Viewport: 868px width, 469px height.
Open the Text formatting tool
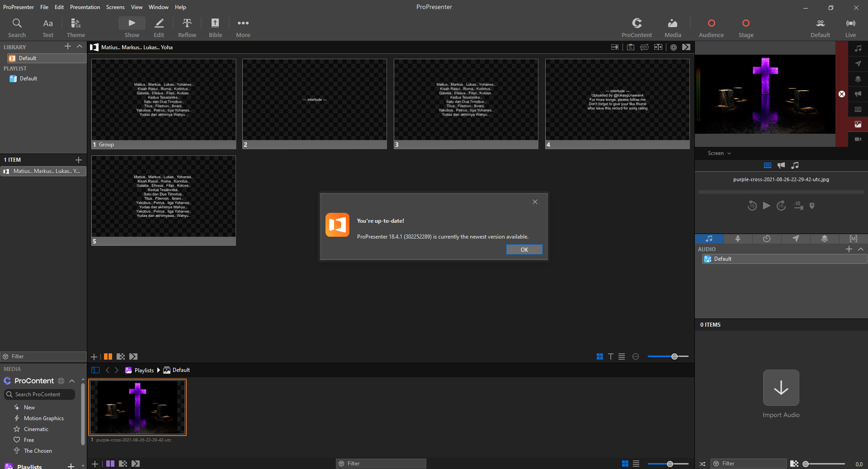click(48, 28)
